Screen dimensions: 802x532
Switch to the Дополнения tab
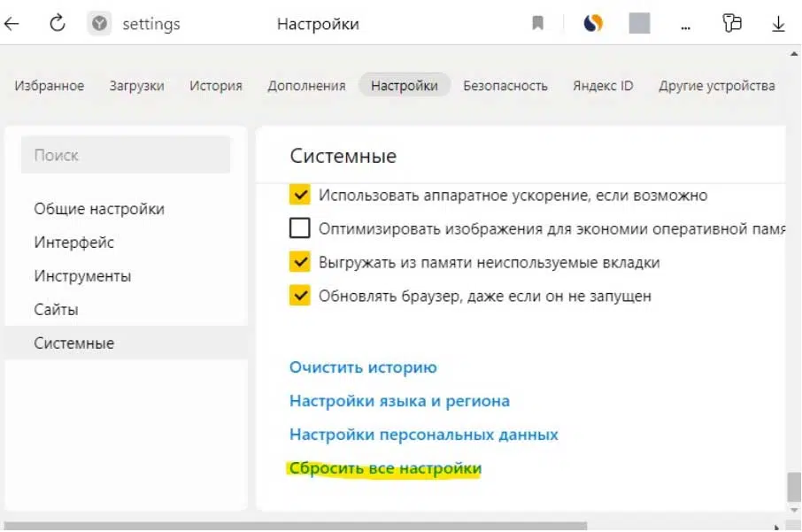click(306, 86)
